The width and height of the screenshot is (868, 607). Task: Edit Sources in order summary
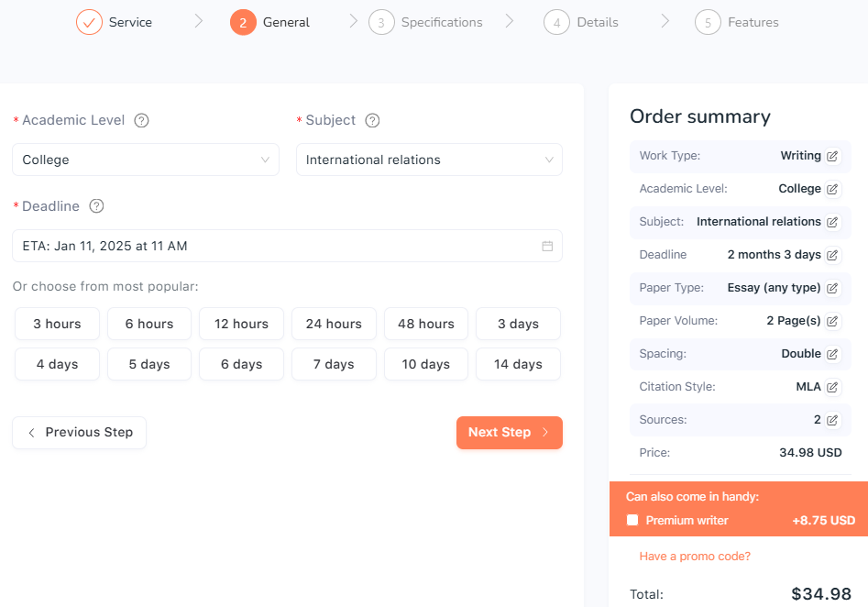click(832, 420)
